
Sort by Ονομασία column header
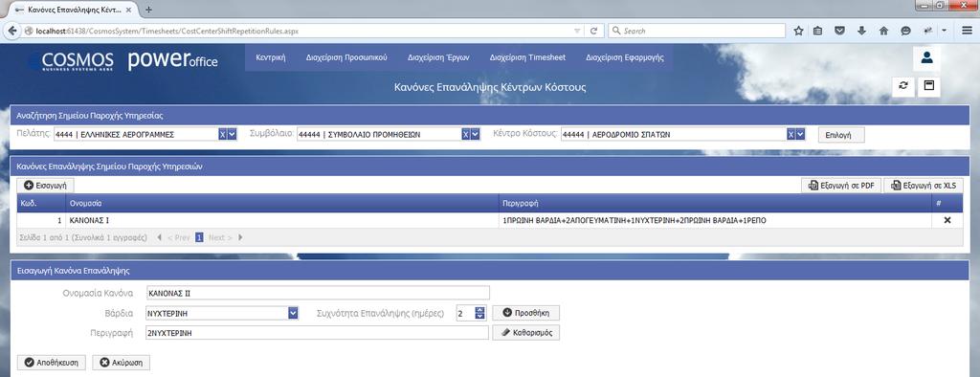click(x=282, y=203)
